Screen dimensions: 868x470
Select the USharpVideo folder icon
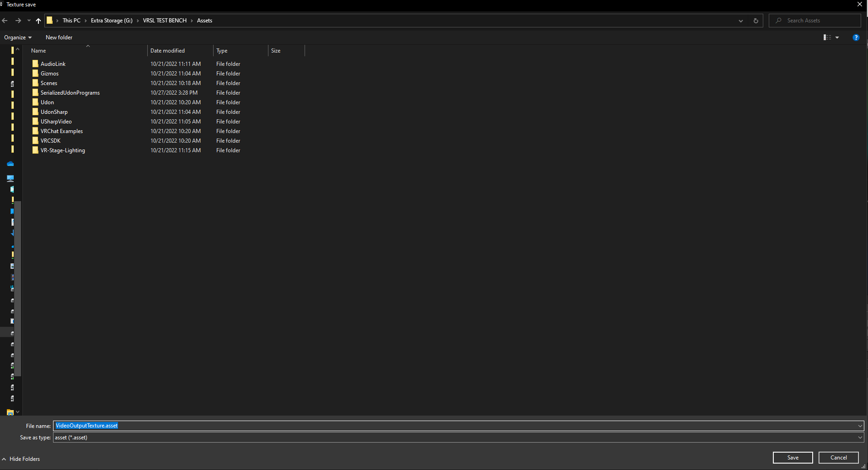pos(35,121)
